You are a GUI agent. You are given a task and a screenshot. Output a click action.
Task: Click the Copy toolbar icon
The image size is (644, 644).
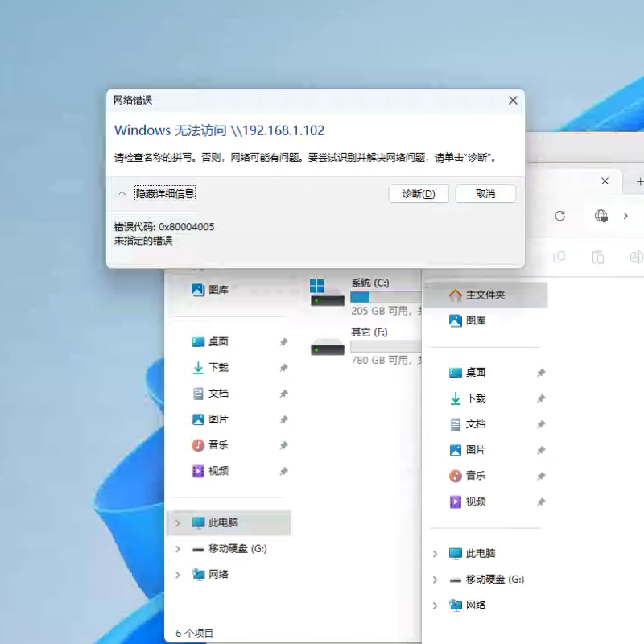pos(559,258)
